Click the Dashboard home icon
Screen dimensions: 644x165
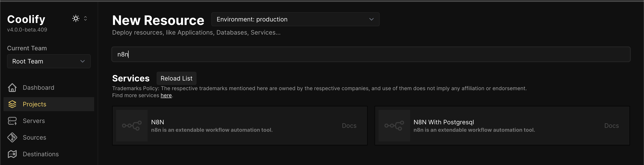[12, 88]
